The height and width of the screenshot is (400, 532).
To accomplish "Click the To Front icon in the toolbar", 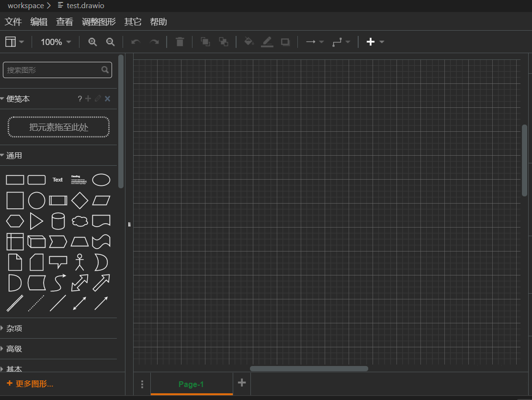I will [x=205, y=42].
